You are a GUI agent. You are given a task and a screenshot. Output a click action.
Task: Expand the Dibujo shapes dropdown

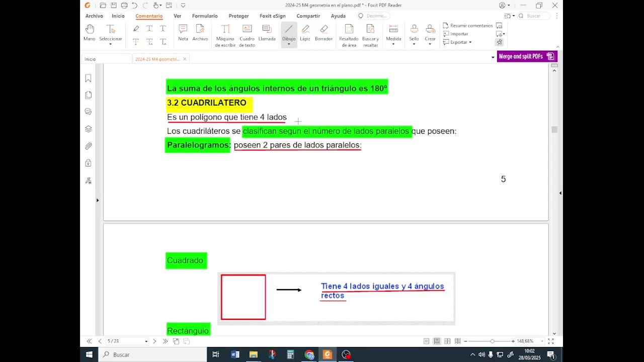(289, 44)
